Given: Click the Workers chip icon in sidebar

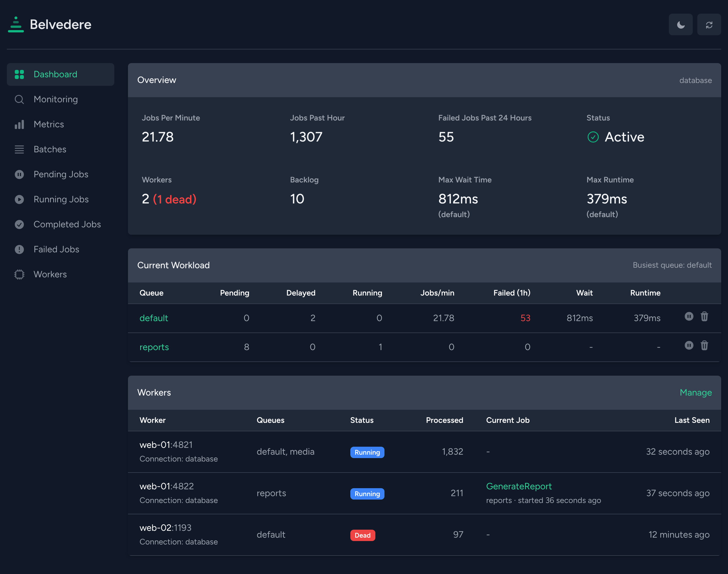Looking at the screenshot, I should pyautogui.click(x=20, y=274).
